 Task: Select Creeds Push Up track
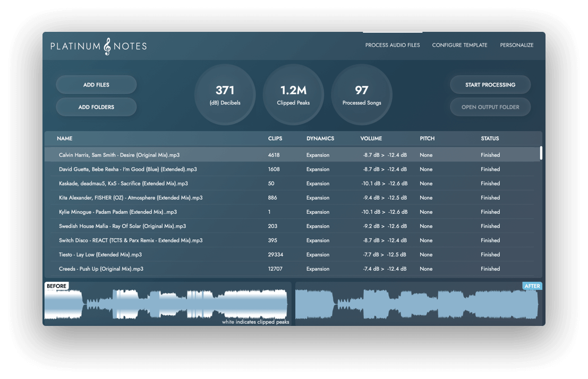pos(292,269)
